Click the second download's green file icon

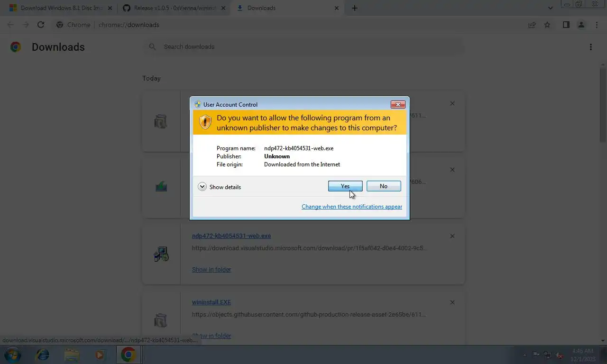tap(161, 187)
